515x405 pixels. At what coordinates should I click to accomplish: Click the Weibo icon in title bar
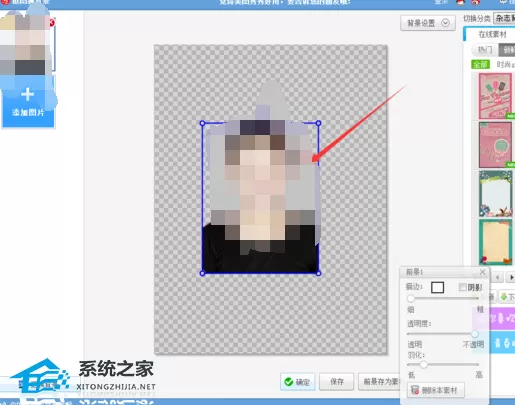coord(475,2)
